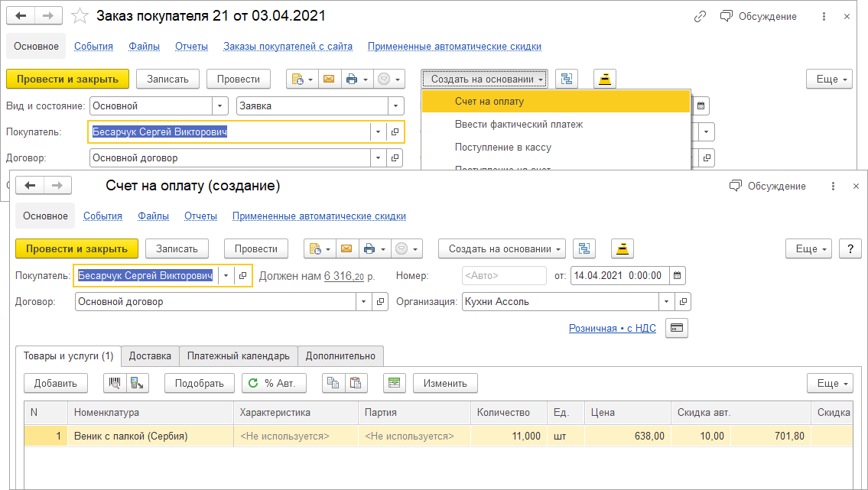Open the kebab menu in the Счет на оплату window

833,187
